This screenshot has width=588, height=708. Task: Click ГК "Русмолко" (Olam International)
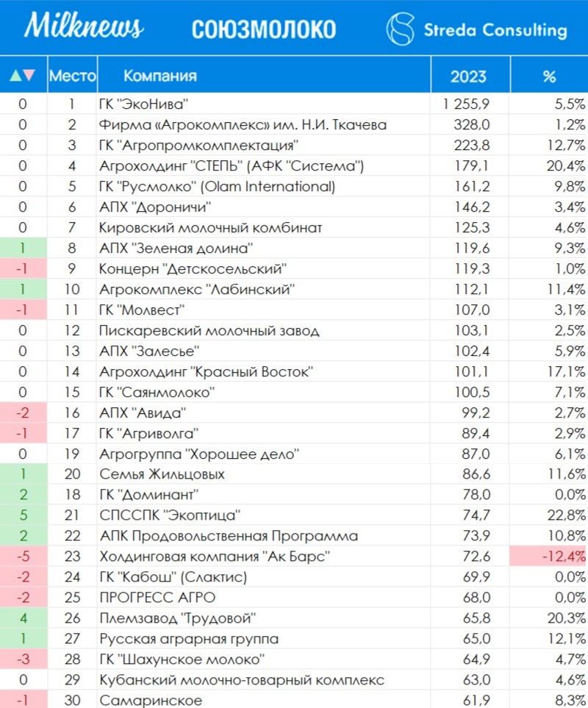(x=217, y=186)
